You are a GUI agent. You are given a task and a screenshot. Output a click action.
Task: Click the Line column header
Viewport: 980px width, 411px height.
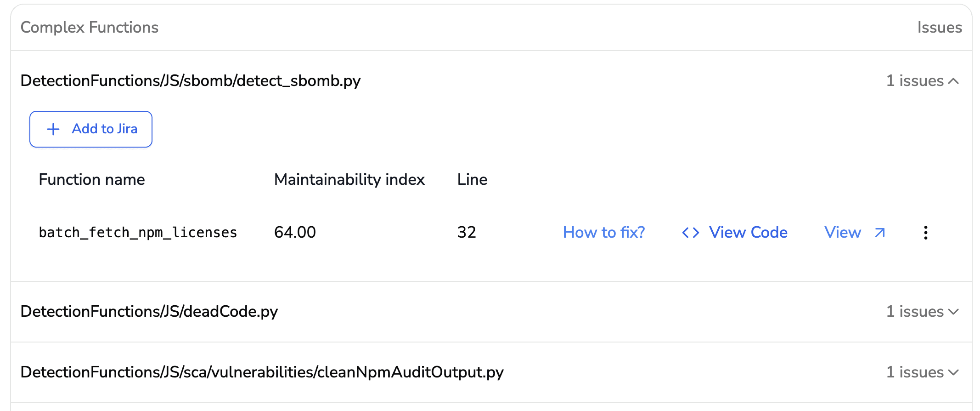[472, 179]
